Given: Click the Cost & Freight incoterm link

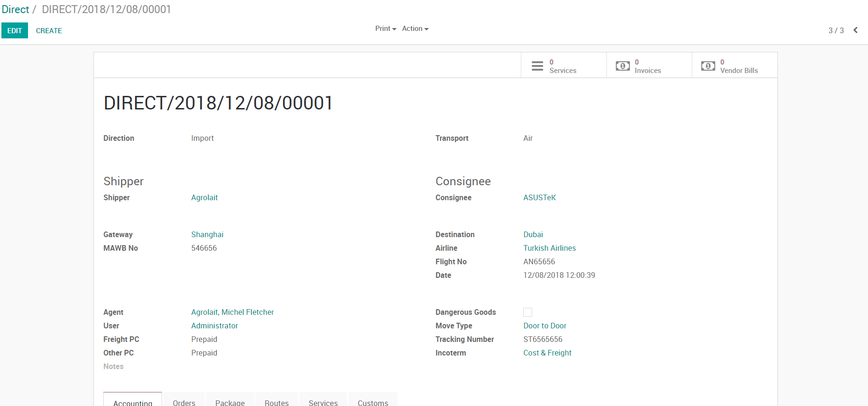Looking at the screenshot, I should point(547,353).
